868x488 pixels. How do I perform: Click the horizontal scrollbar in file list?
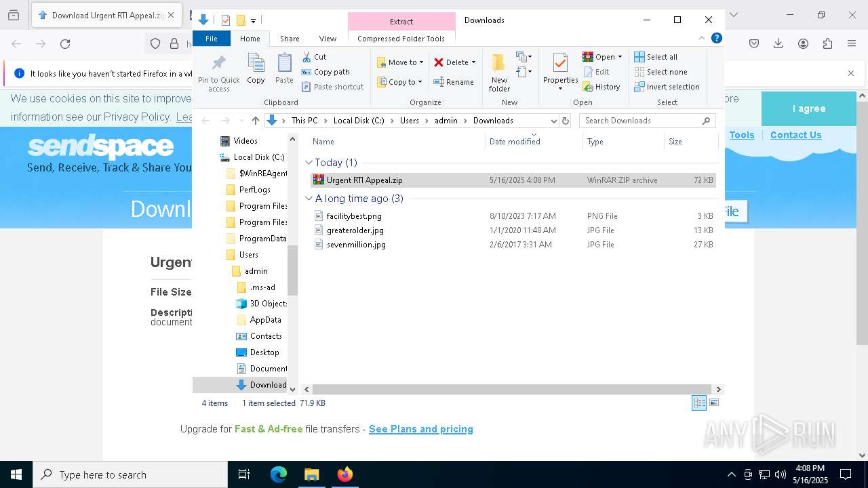click(512, 389)
